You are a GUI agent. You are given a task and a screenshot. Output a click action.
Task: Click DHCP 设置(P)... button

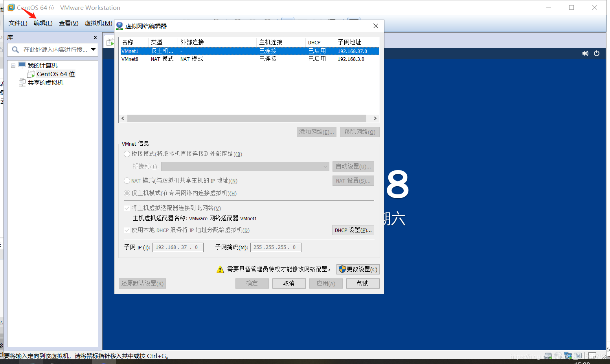[353, 230]
